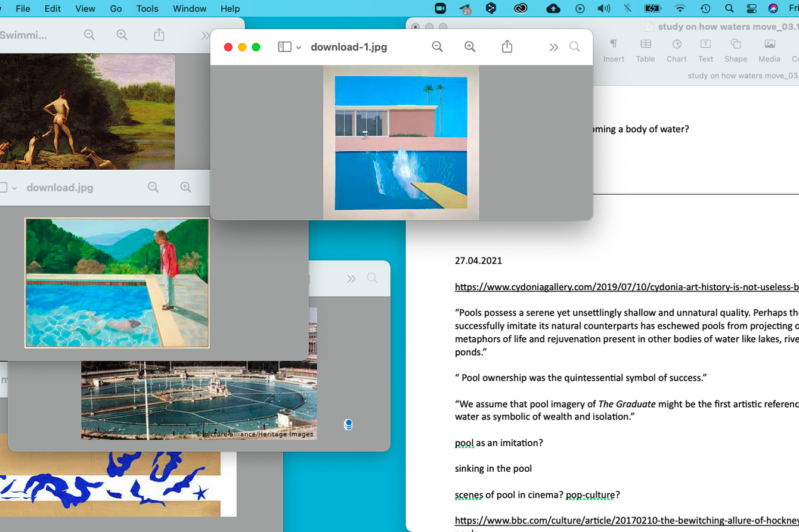Expand toolbar overflow in the pool photo window
799x532 pixels.
click(x=351, y=279)
